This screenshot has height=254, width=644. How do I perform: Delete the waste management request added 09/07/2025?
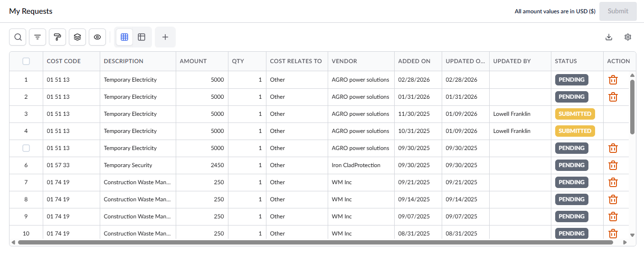click(x=613, y=216)
